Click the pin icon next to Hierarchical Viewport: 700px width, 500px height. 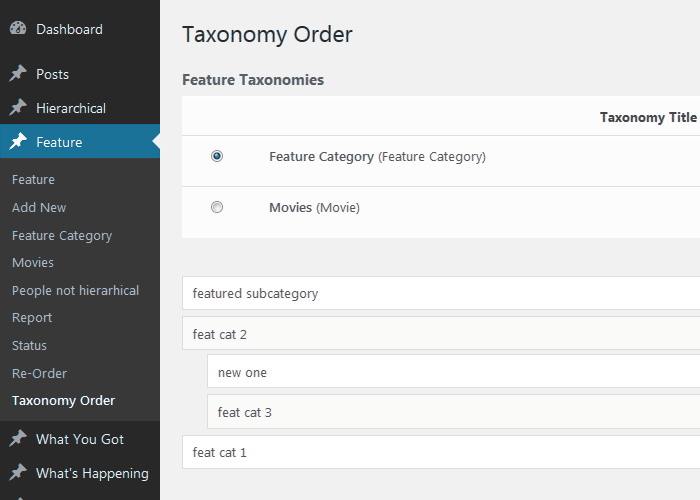coord(18,108)
